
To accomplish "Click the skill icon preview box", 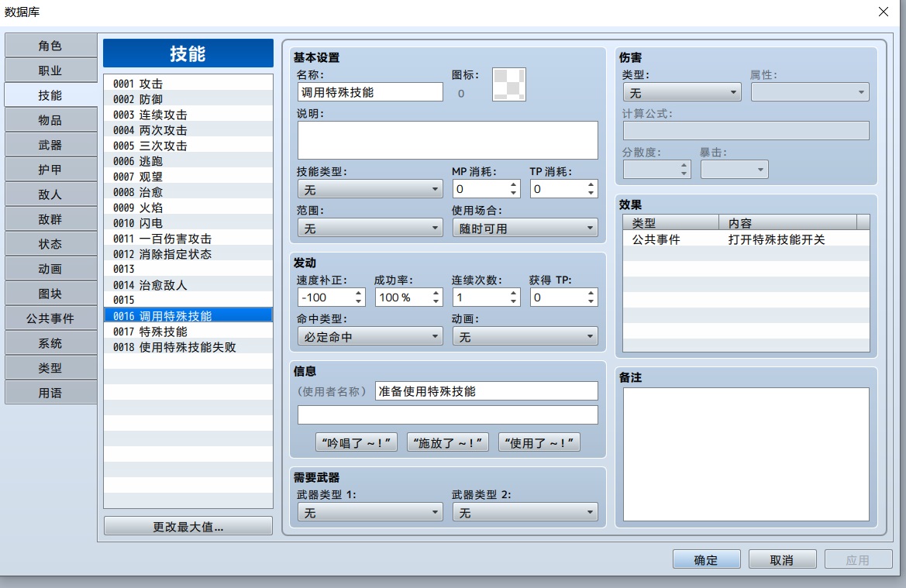I will tap(509, 84).
